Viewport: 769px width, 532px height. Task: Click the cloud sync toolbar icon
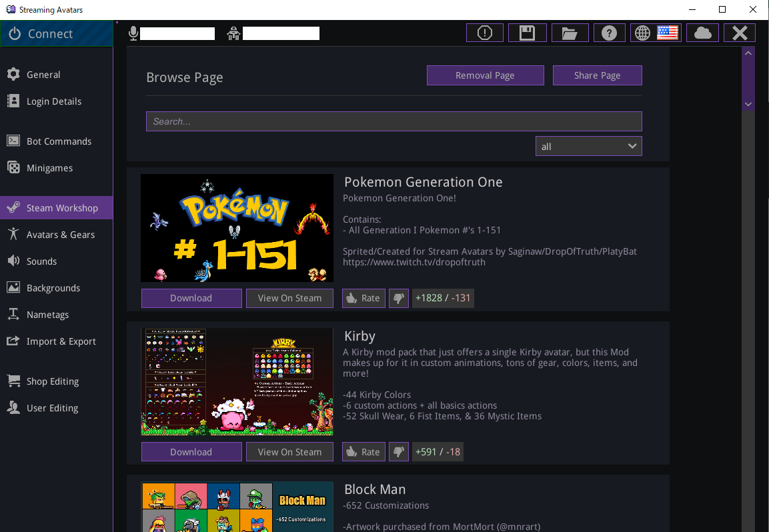702,32
